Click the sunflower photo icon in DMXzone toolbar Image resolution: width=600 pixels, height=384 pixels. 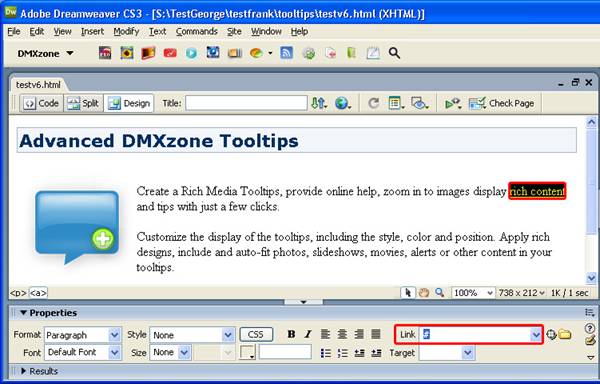127,53
